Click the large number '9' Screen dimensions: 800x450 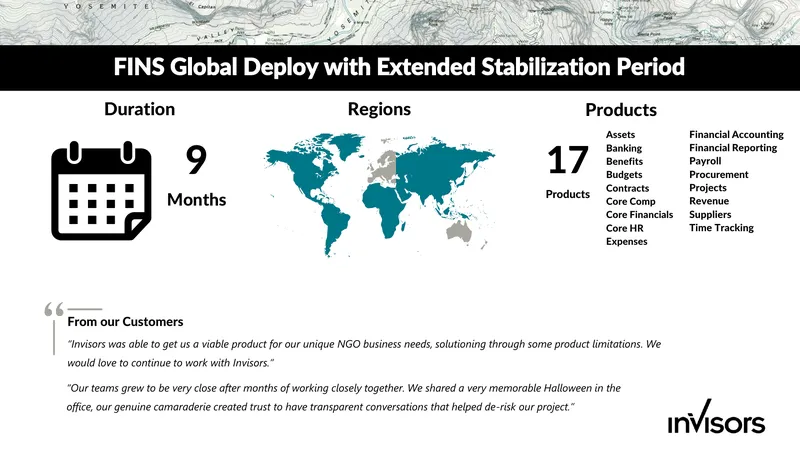click(196, 160)
